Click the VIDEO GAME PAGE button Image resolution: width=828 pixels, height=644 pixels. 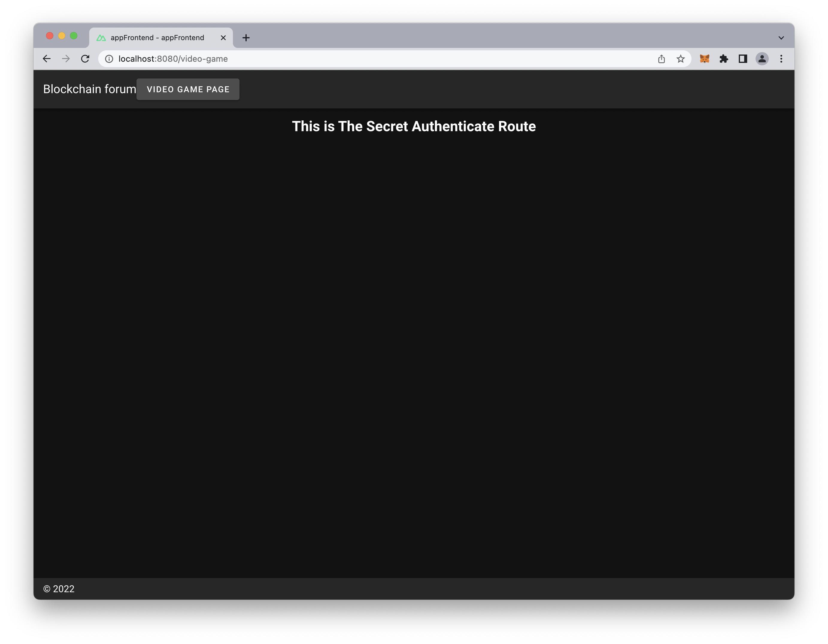coord(188,90)
